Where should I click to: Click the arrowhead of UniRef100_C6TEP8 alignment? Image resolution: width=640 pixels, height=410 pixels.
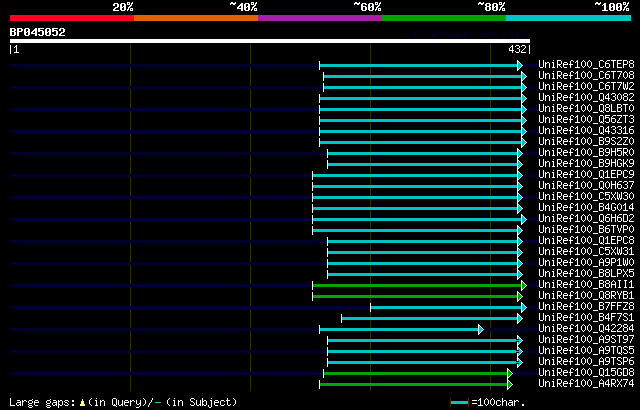pos(520,65)
